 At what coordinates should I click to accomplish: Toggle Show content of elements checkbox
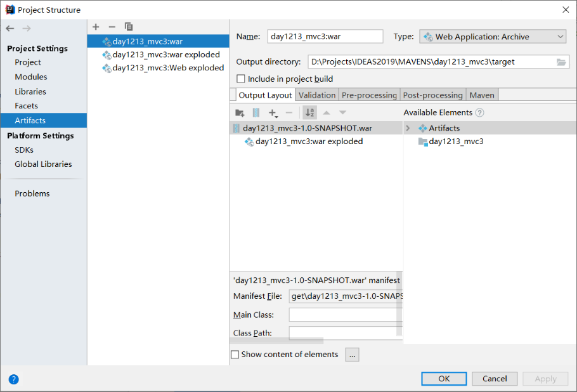235,355
